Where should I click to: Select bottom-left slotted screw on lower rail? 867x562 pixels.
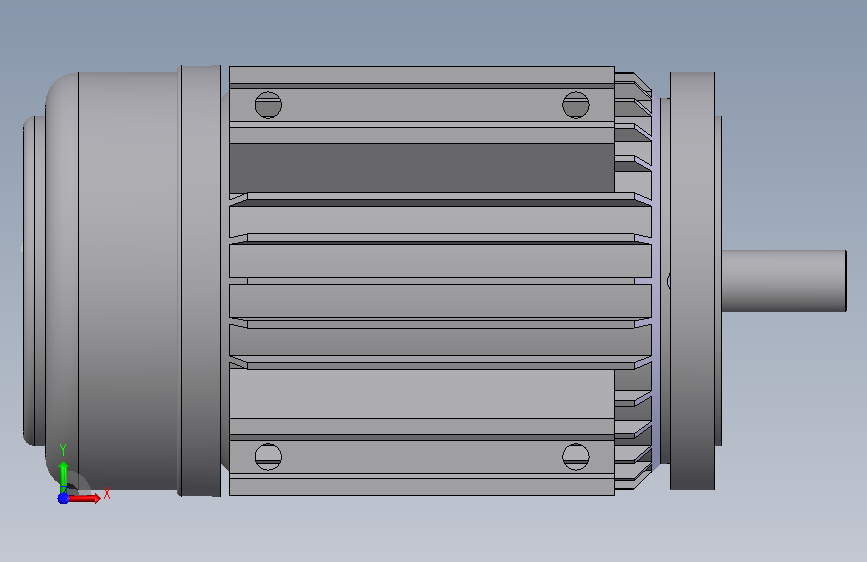pos(268,457)
